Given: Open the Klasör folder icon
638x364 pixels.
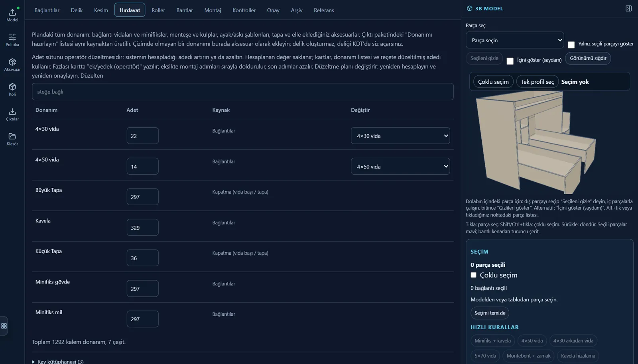Looking at the screenshot, I should [12, 139].
